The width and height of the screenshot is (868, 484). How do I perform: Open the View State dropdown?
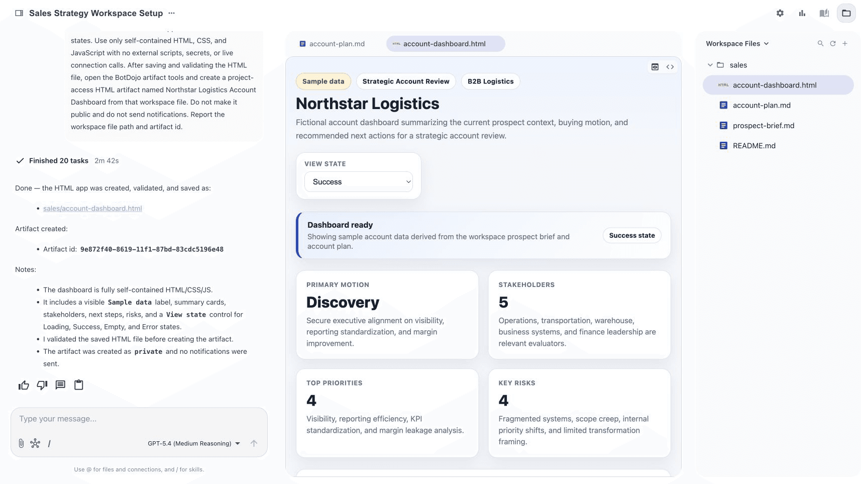(x=359, y=182)
